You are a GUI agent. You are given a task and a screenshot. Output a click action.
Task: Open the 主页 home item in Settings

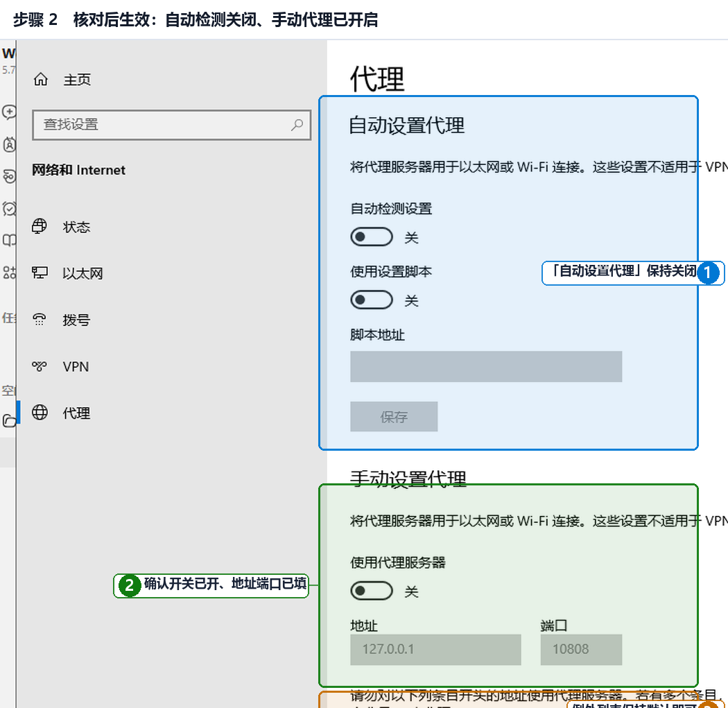coord(77,80)
